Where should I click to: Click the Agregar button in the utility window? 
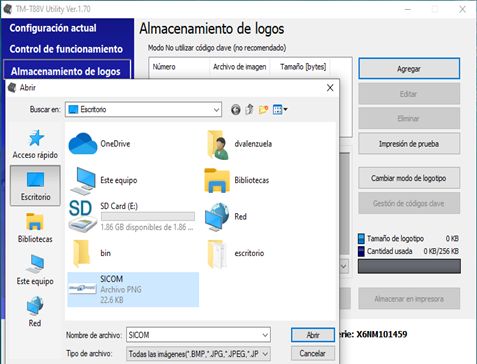409,69
